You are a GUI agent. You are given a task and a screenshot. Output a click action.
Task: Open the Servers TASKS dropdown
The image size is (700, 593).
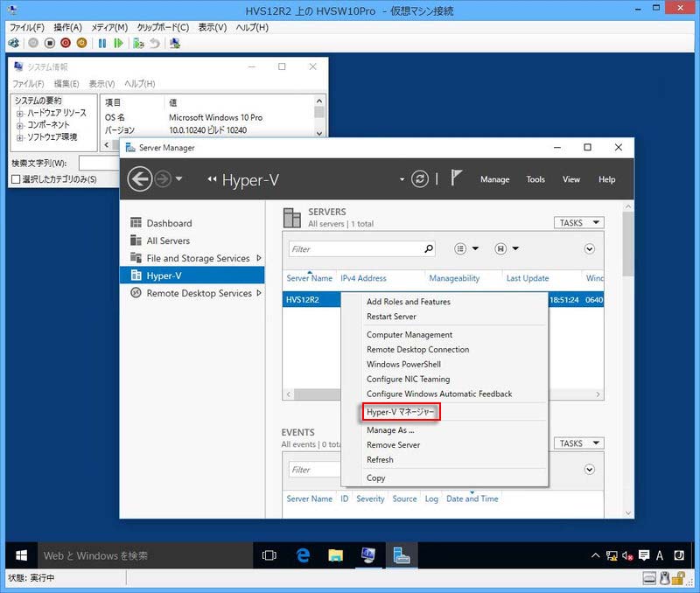pos(578,223)
